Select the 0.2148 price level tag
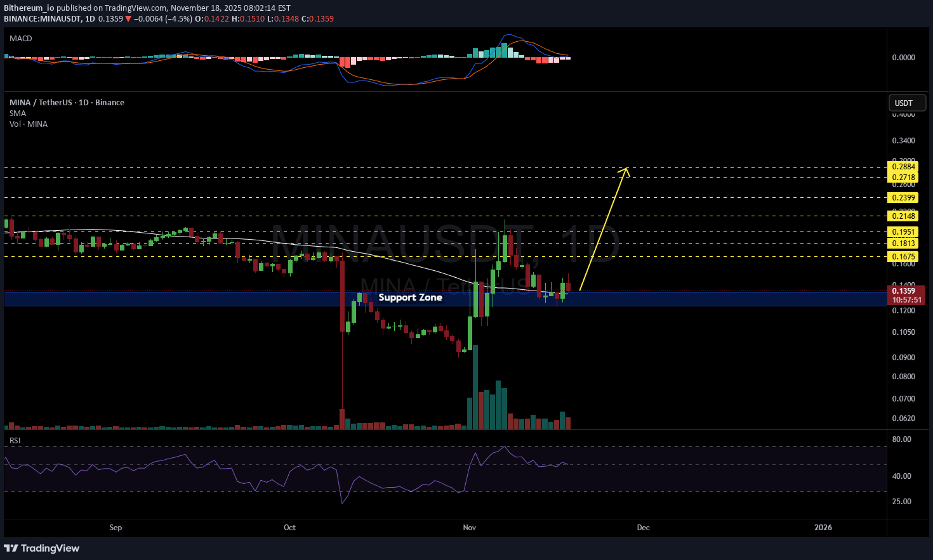 tap(903, 216)
